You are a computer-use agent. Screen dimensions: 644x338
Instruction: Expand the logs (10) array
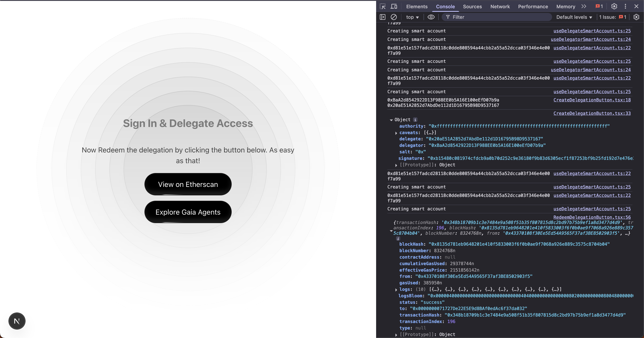coord(396,289)
